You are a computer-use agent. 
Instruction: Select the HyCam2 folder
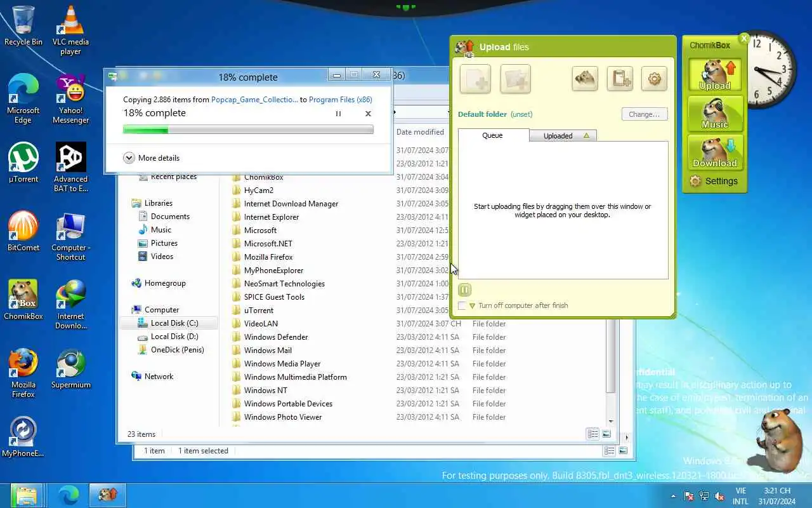click(252, 190)
